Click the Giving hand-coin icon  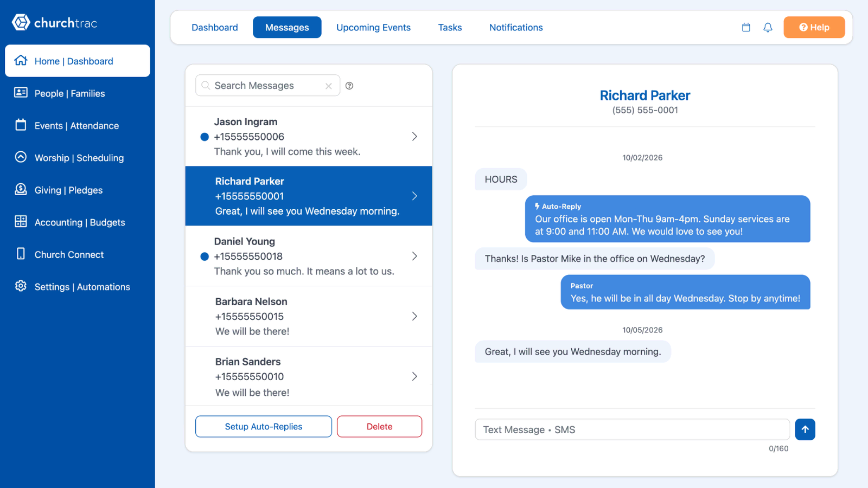(x=21, y=189)
